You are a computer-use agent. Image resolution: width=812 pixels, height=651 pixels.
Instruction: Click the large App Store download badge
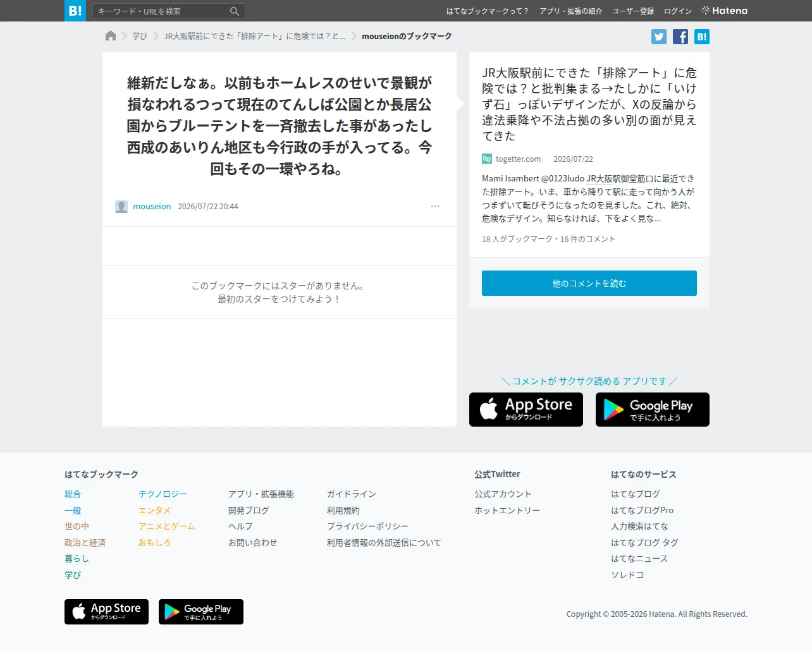coord(526,410)
